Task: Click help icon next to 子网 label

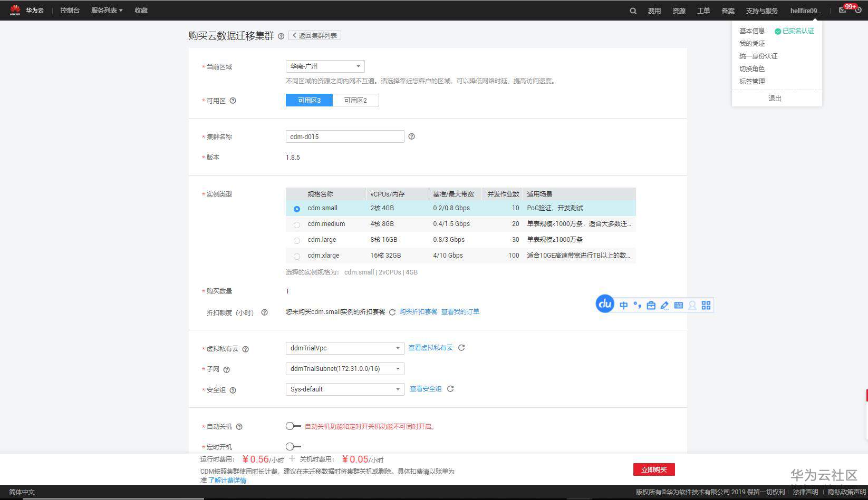Action: (227, 370)
